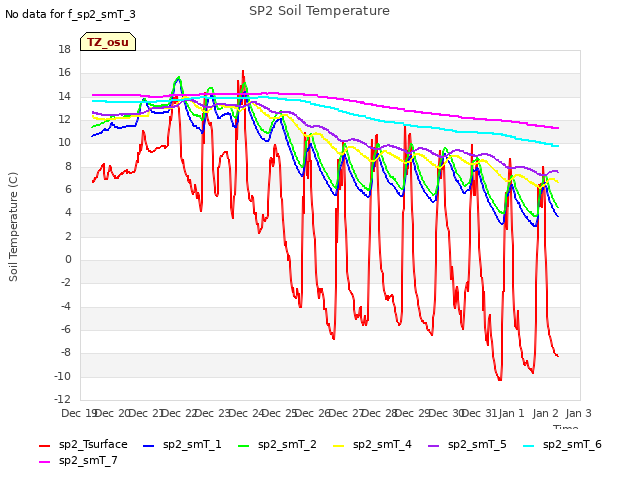Click the cyan sp2_smT_6 legend swatch
Image resolution: width=640 pixels, height=480 pixels.
coord(529,445)
